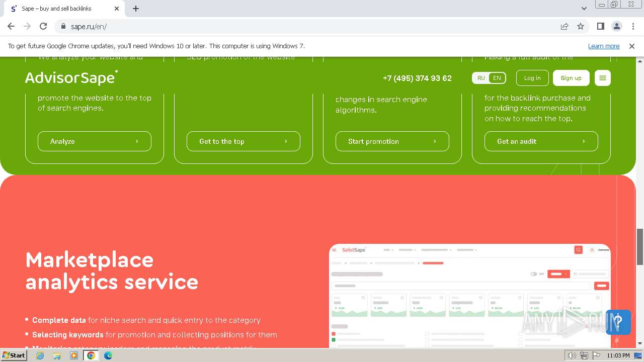Click the Complete data bullet text
Screen dimensions: 644x362
click(146, 320)
